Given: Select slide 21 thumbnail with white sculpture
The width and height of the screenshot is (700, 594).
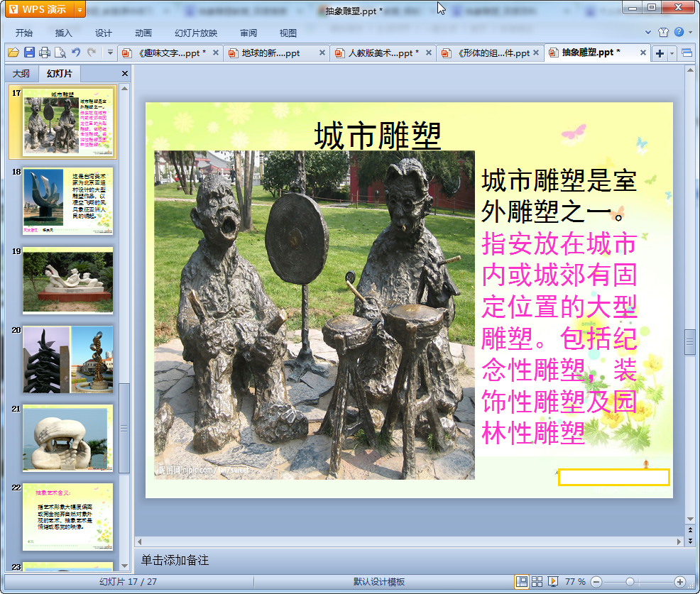Looking at the screenshot, I should 68,439.
